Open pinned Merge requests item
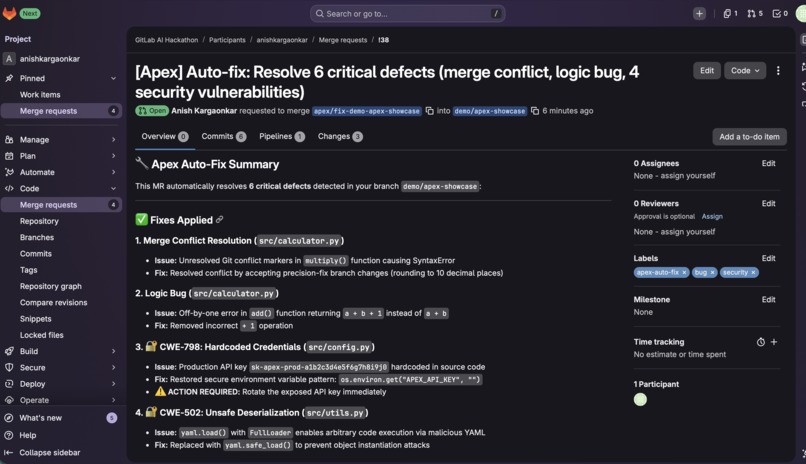The image size is (806, 464). click(61, 111)
